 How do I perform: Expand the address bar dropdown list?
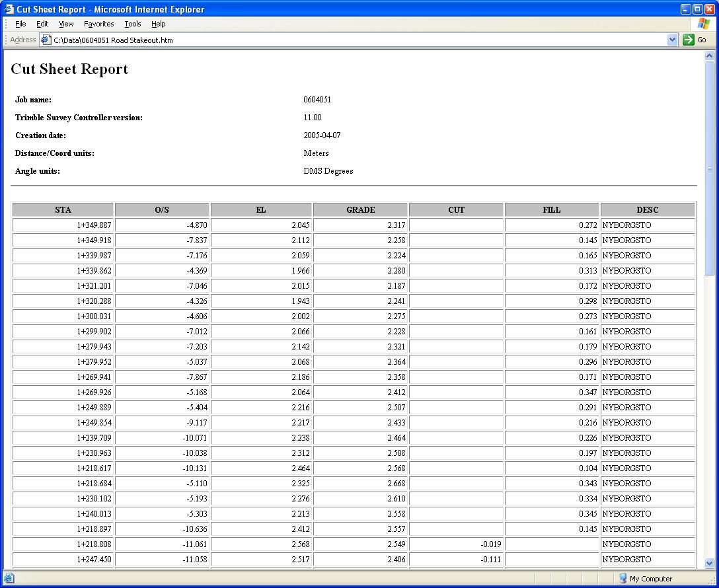coord(673,40)
